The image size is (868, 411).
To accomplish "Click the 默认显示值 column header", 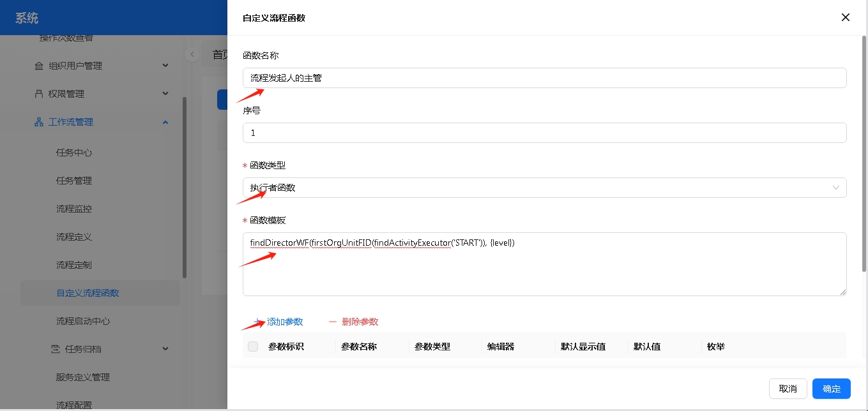I will click(x=583, y=347).
